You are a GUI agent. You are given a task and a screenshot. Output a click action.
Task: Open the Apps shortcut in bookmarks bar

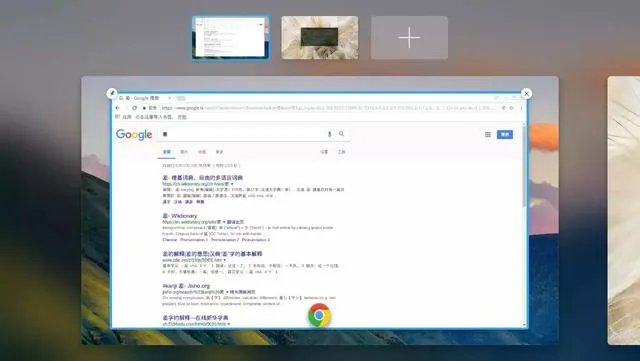click(123, 117)
